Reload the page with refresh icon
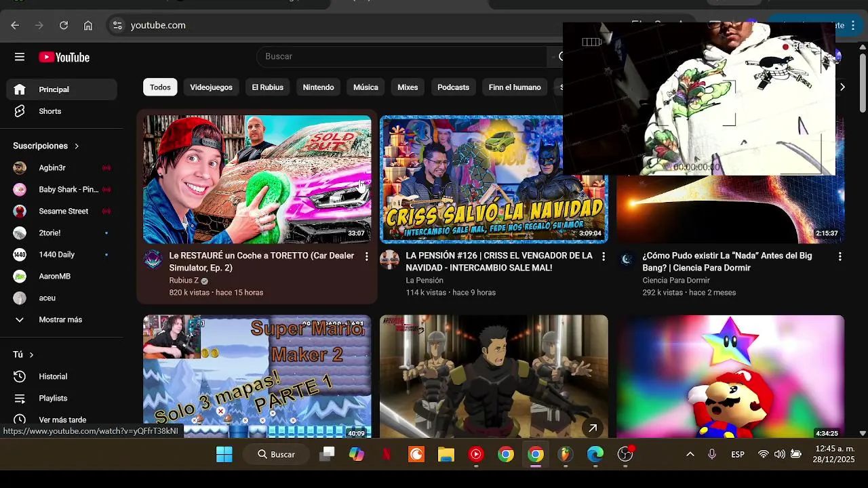The height and width of the screenshot is (488, 868). coord(64,25)
